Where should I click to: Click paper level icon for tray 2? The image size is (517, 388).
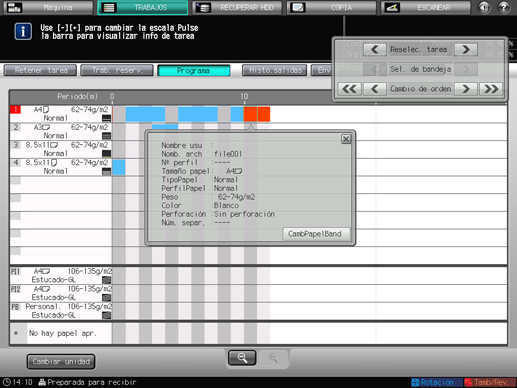[x=106, y=136]
